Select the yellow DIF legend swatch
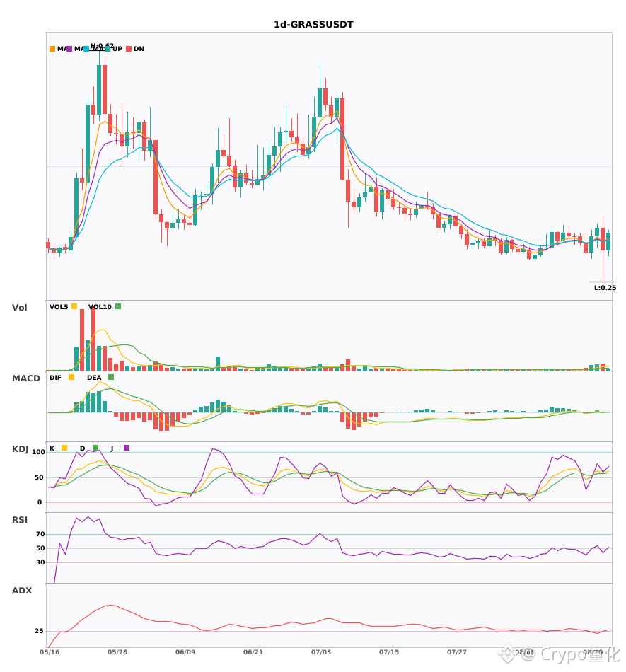Image resolution: width=626 pixels, height=672 pixels. pyautogui.click(x=71, y=377)
